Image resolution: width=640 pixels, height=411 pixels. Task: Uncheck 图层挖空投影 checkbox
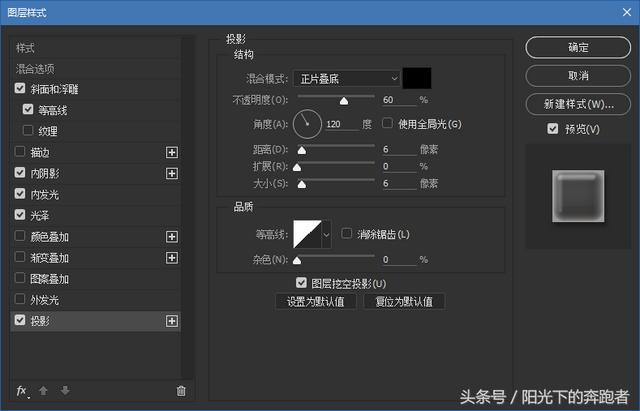[301, 282]
